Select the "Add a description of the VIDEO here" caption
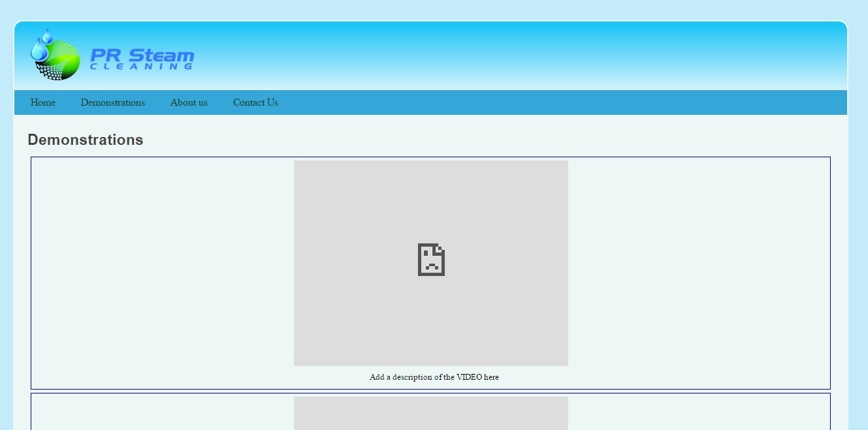 pyautogui.click(x=434, y=377)
